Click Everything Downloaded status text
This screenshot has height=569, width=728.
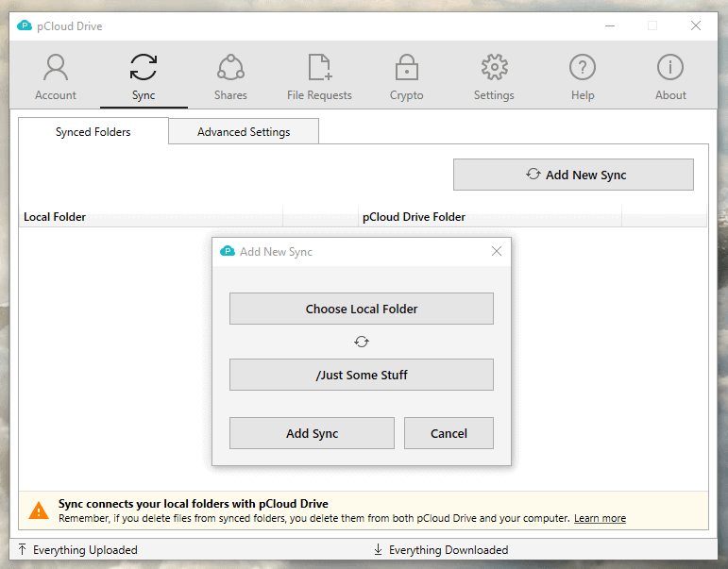point(449,550)
